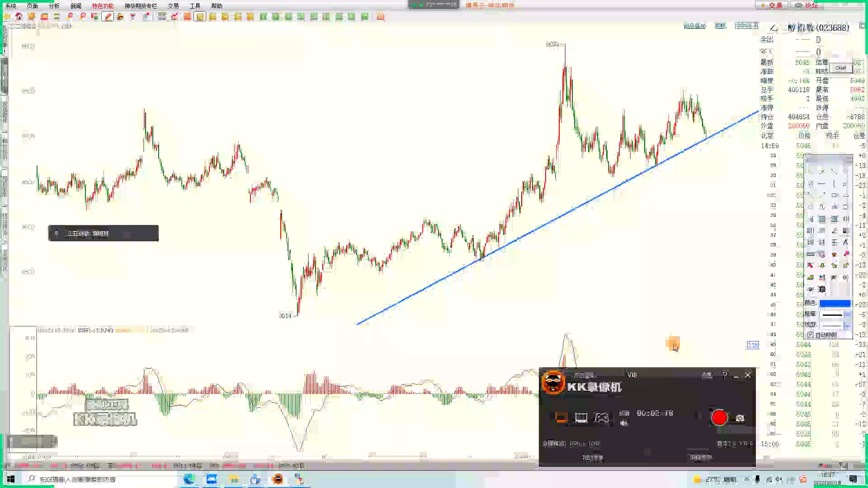Screen dimensions: 868x488
Task: Select the text annotation A tool
Action: [846, 242]
